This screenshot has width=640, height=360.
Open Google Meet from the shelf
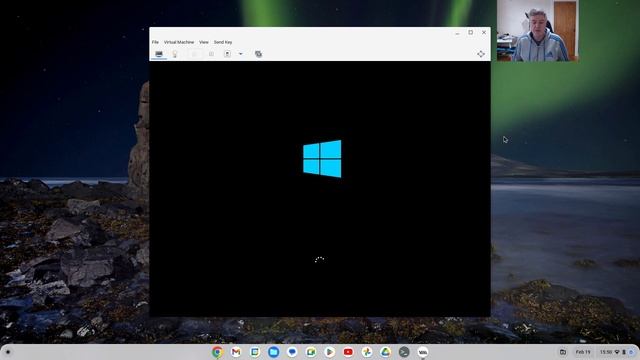point(311,352)
